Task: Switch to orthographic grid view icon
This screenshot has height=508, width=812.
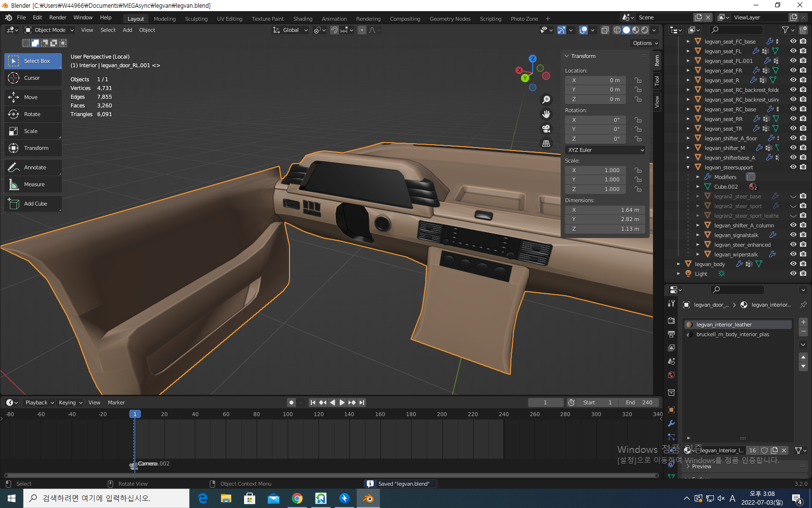Action: click(546, 143)
